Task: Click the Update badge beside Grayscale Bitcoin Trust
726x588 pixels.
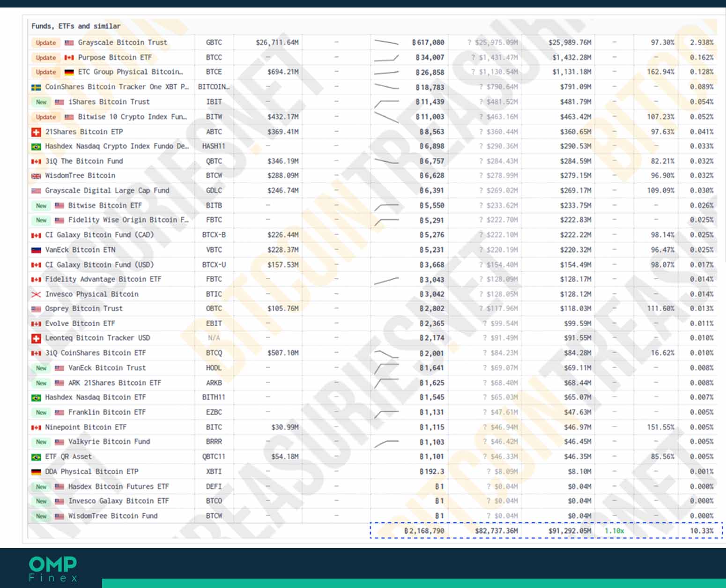Action: click(46, 43)
